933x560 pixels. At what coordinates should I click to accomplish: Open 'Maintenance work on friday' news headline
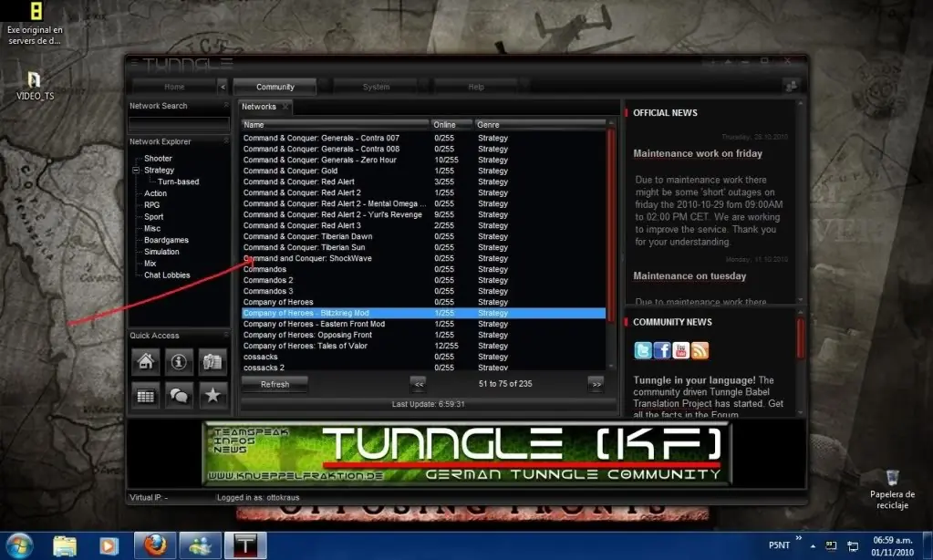coord(698,153)
